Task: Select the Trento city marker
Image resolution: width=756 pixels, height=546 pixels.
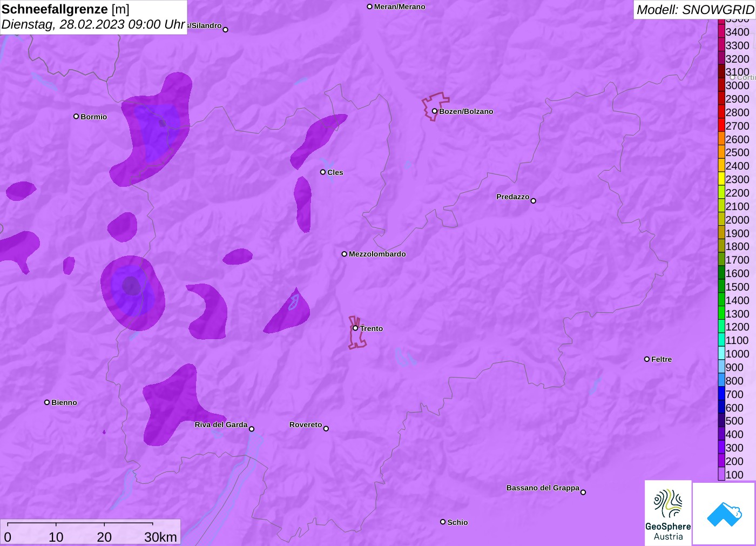Action: (x=355, y=328)
